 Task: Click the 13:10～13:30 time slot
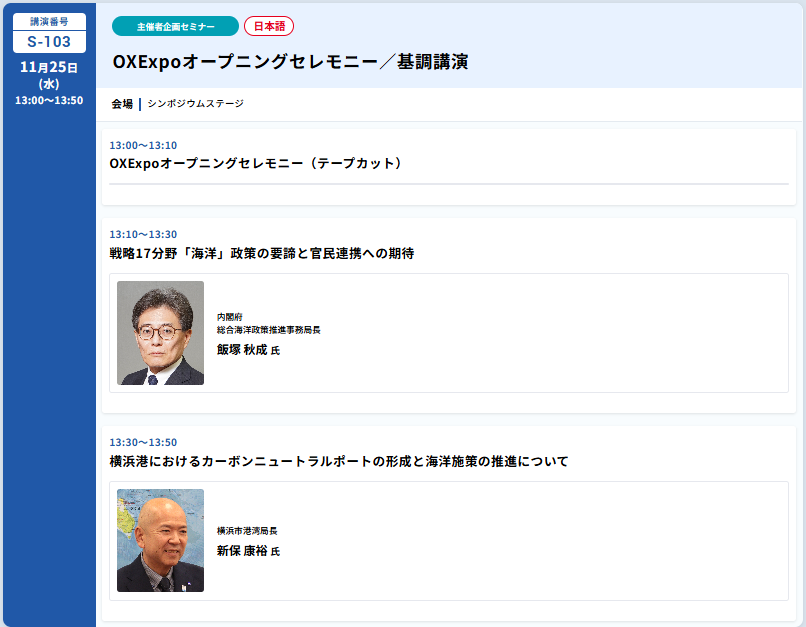coord(143,234)
